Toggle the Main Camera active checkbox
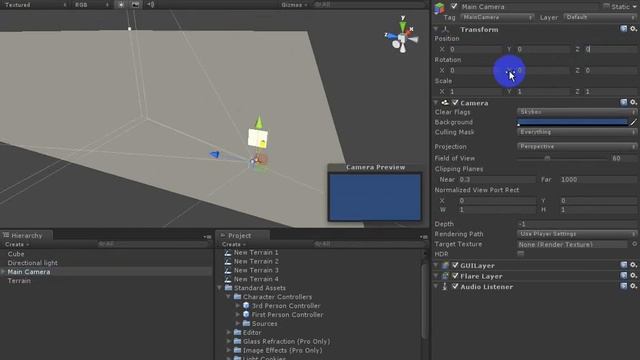640x360 pixels. pos(454,7)
